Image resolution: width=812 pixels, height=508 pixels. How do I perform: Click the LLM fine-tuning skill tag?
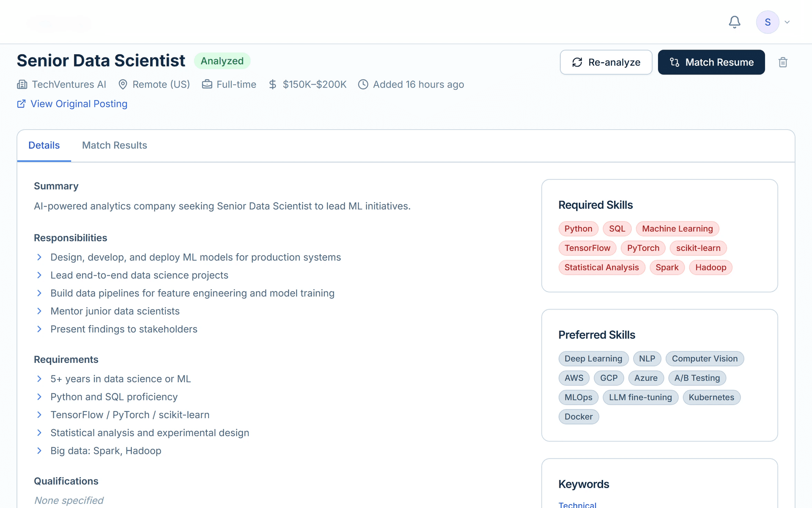640,398
